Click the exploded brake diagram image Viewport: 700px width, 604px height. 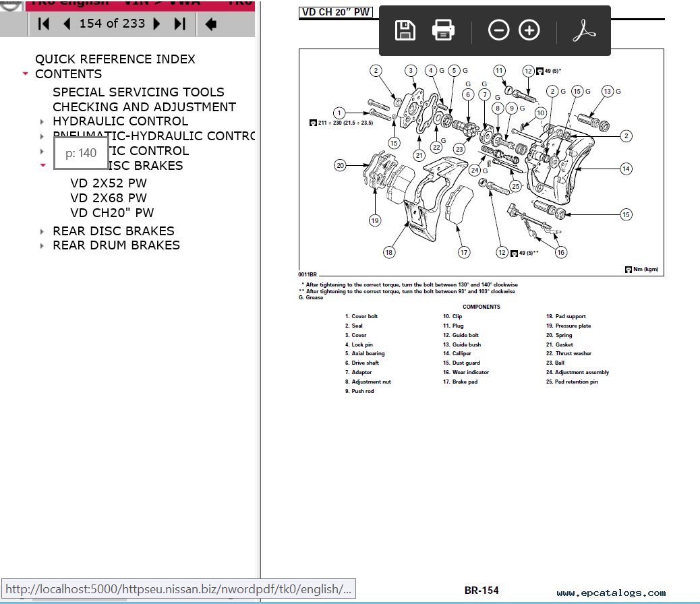(482, 162)
